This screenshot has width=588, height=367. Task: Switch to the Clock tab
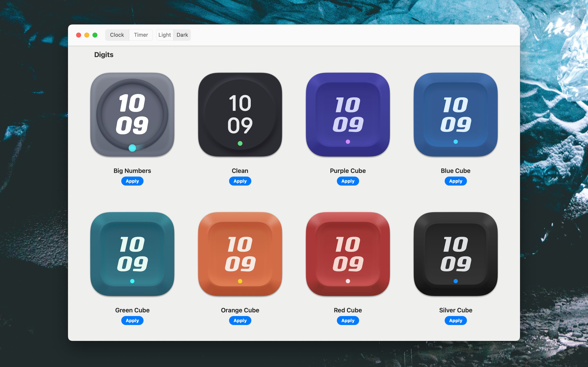click(x=117, y=35)
